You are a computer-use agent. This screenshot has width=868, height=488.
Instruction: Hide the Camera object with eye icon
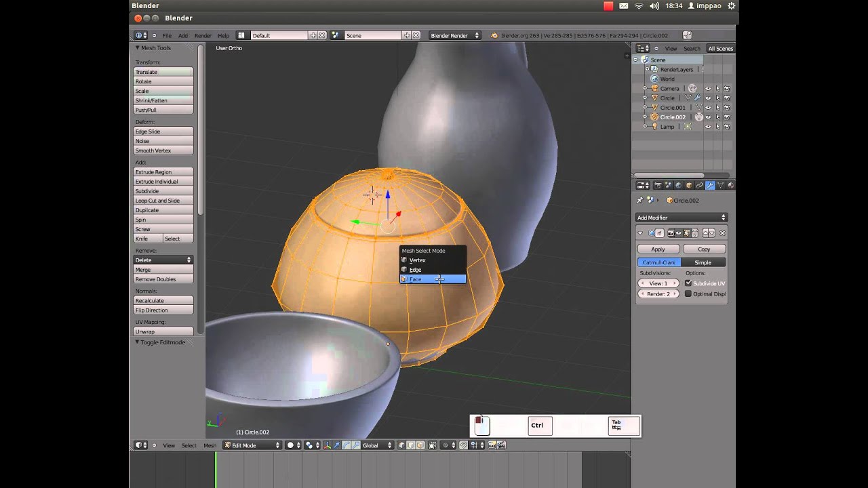point(708,88)
